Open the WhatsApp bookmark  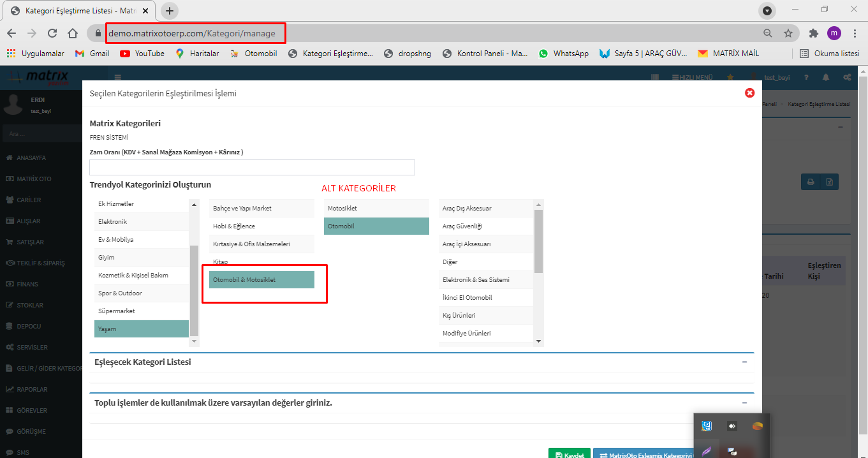[x=563, y=54]
